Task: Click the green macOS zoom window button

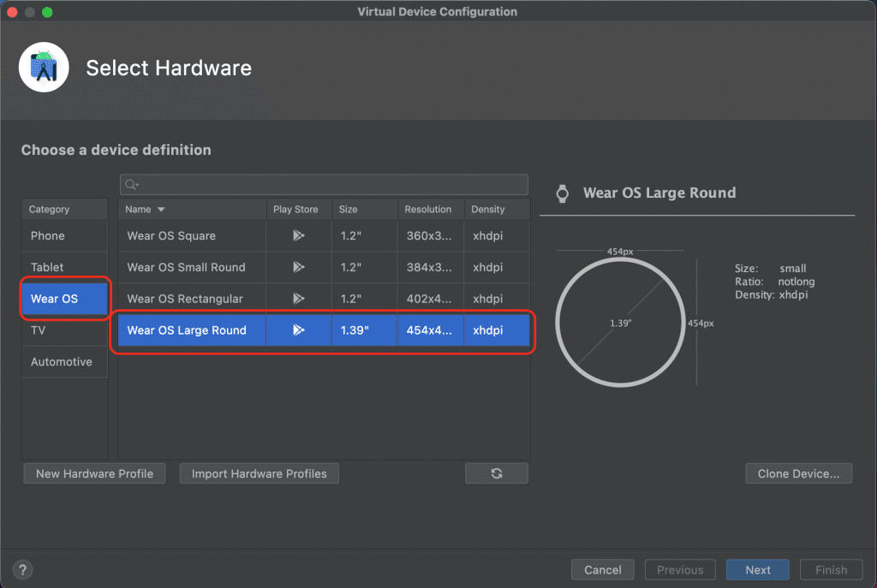Action: coord(48,12)
